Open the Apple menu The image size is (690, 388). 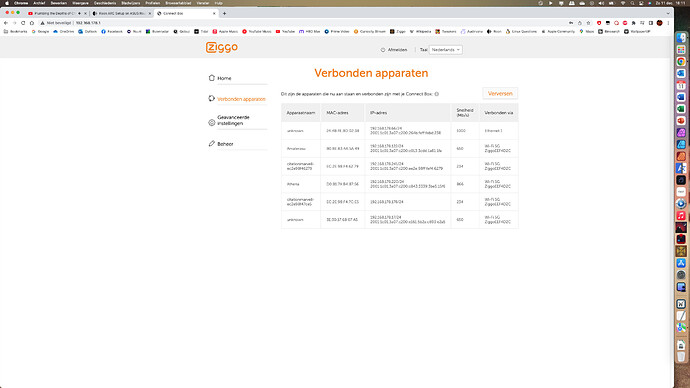(x=7, y=3)
